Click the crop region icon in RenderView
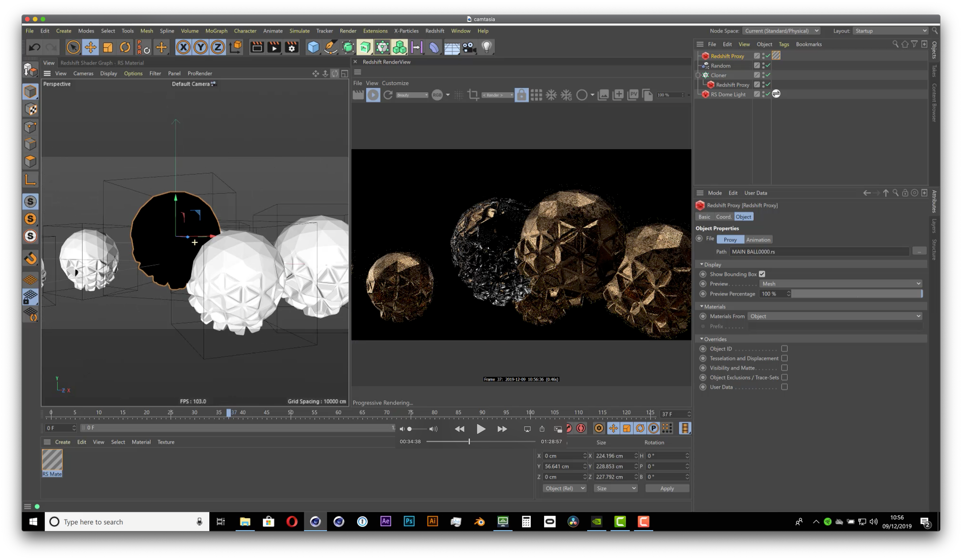 pos(473,95)
